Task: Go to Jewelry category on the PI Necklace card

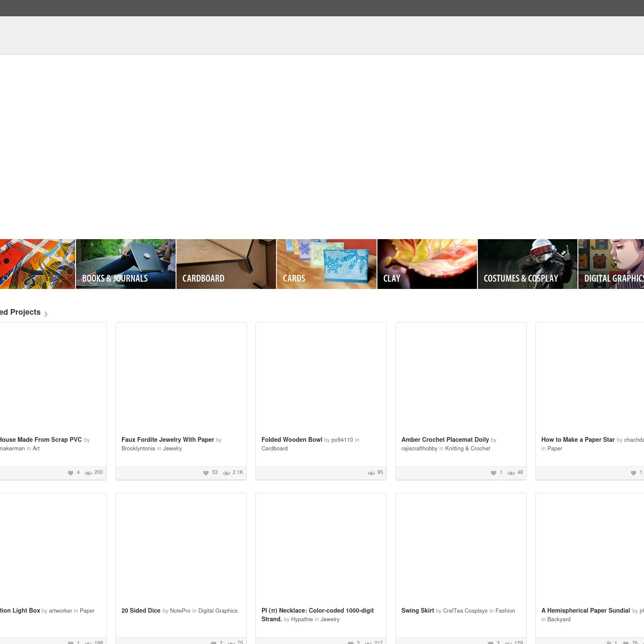Action: [x=330, y=620]
